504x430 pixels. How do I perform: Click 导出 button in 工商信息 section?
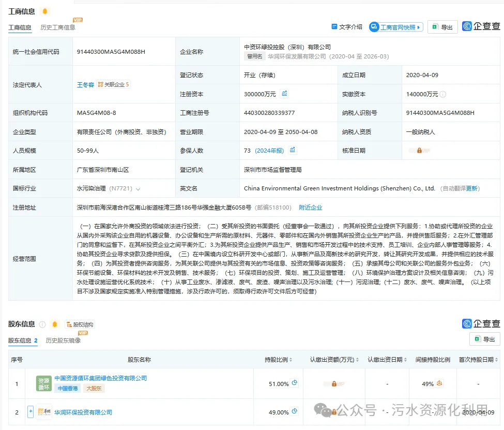pyautogui.click(x=442, y=27)
